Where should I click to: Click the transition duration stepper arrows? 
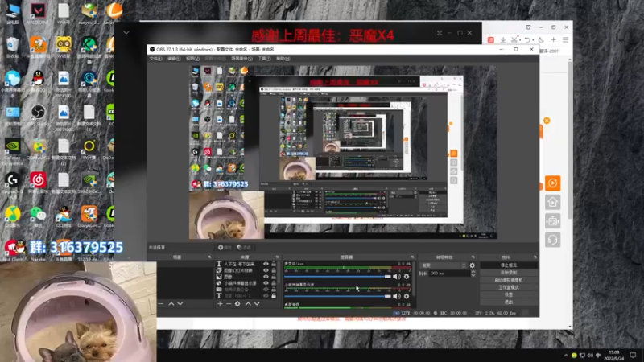pos(473,273)
